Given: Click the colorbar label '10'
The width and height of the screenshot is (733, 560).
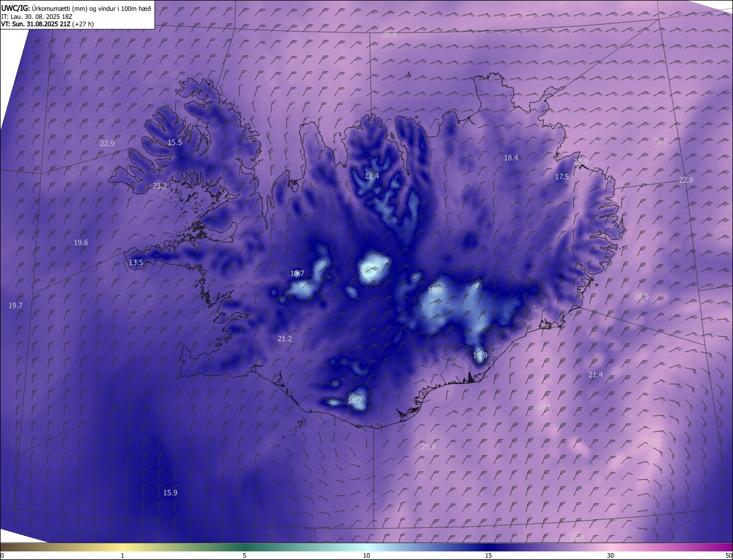Looking at the screenshot, I should click(366, 555).
